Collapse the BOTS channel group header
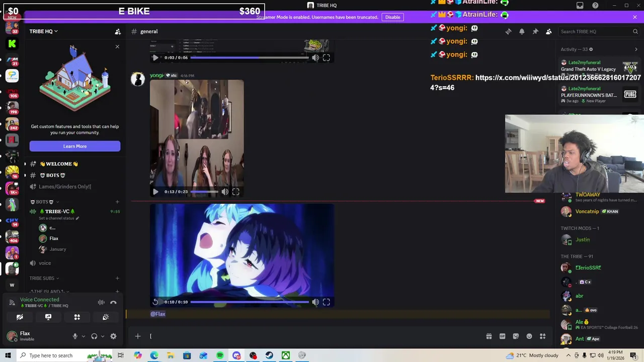The width and height of the screenshot is (644, 362). point(45,202)
